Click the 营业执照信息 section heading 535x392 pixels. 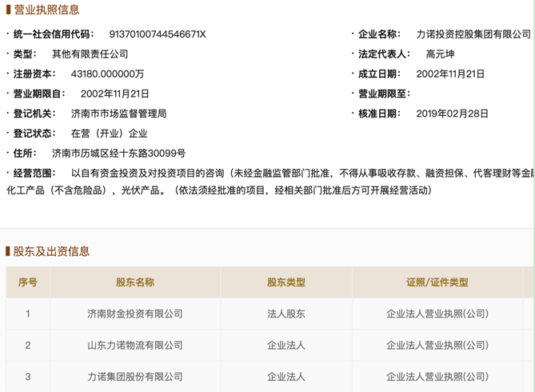[46, 10]
